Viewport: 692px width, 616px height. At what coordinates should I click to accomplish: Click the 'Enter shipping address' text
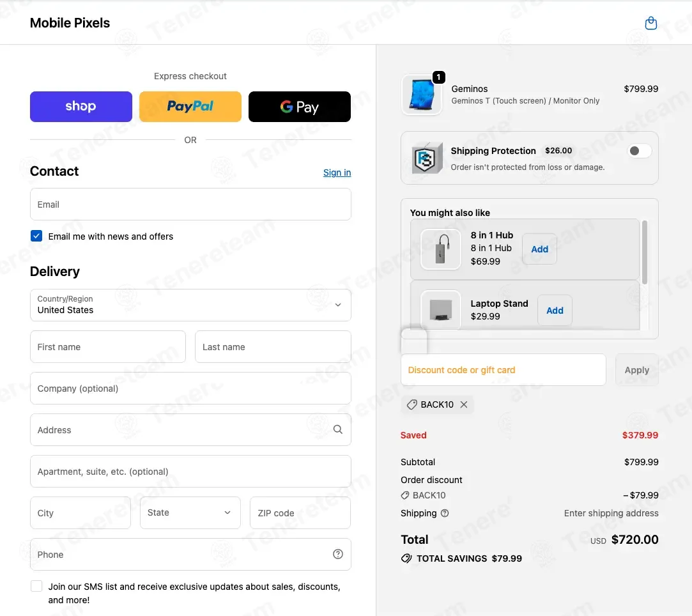pyautogui.click(x=611, y=513)
